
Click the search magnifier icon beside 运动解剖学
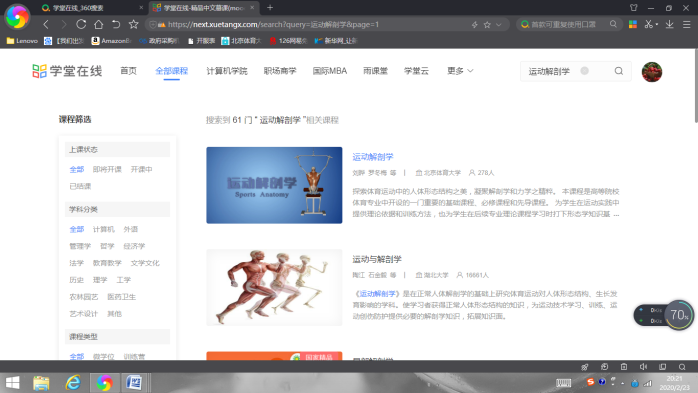coord(619,71)
